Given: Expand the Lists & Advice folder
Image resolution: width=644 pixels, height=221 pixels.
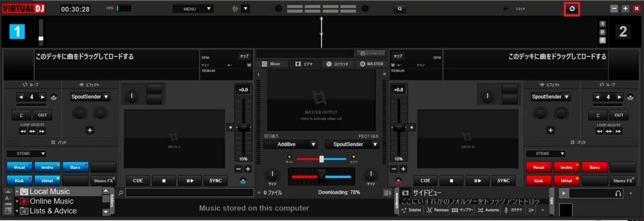Looking at the screenshot, I should coord(17,211).
